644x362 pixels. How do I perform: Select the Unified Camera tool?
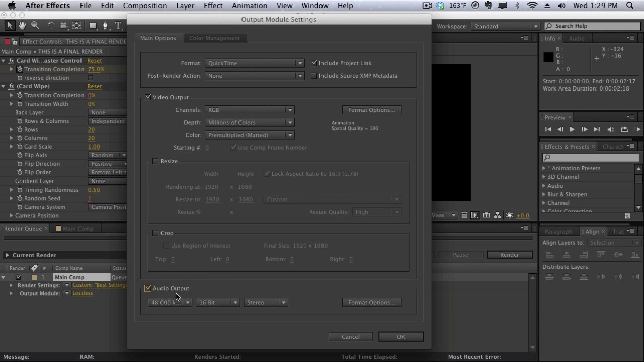pyautogui.click(x=64, y=25)
